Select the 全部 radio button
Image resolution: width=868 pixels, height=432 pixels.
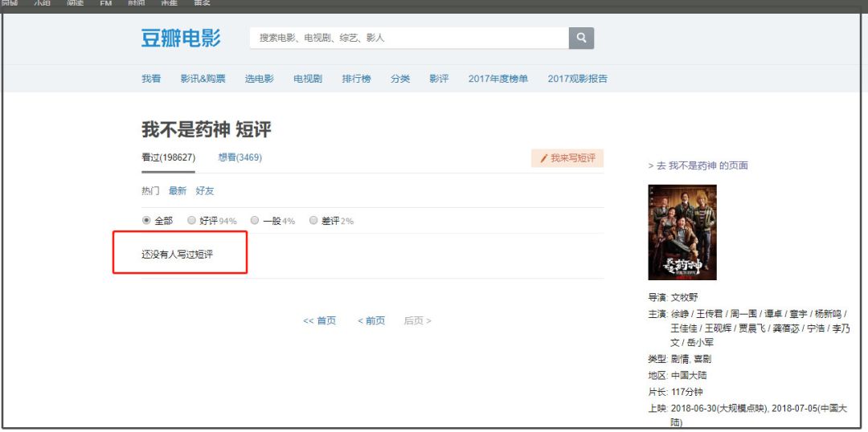(146, 220)
